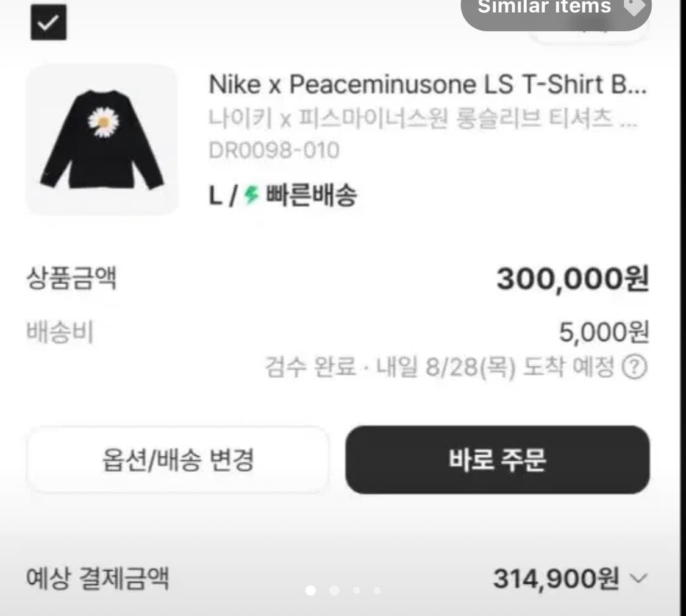Open 옵션/배송 변경 to change shipping options
This screenshot has height=616, width=686.
pos(177,460)
